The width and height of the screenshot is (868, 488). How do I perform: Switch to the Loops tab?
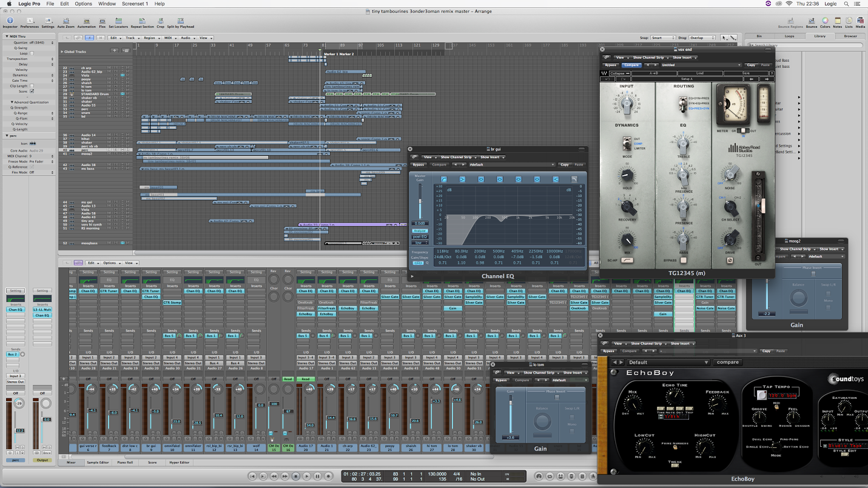(789, 36)
